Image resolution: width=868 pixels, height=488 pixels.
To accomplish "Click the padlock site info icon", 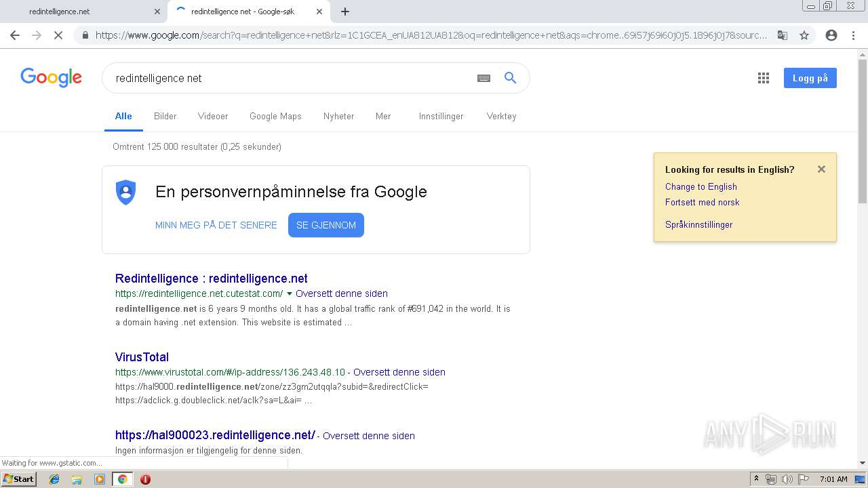I will pyautogui.click(x=85, y=35).
